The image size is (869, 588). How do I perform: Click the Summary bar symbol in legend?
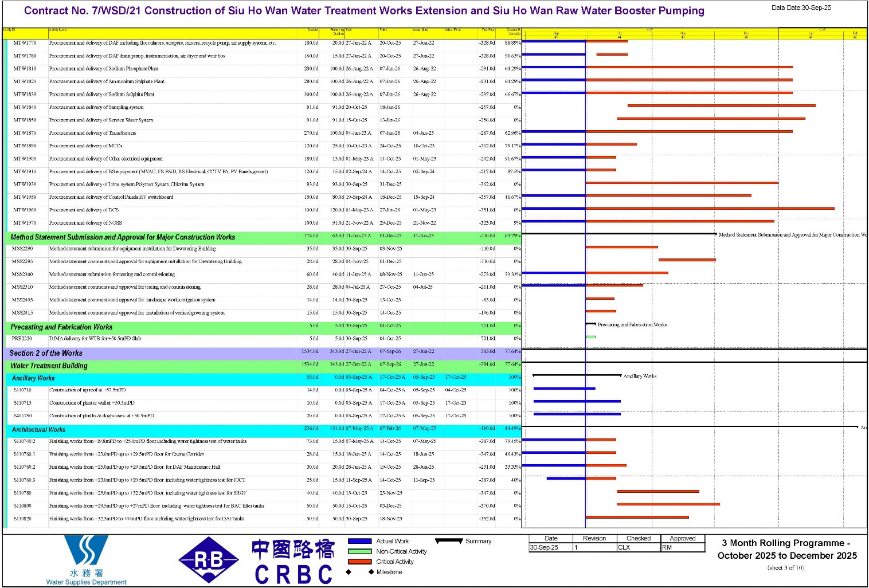[449, 540]
